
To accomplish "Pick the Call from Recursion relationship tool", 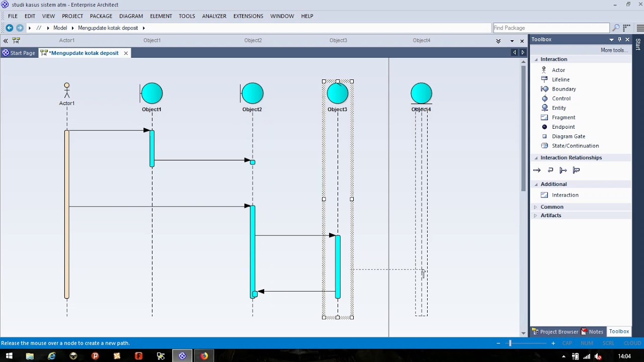I will [x=576, y=170].
